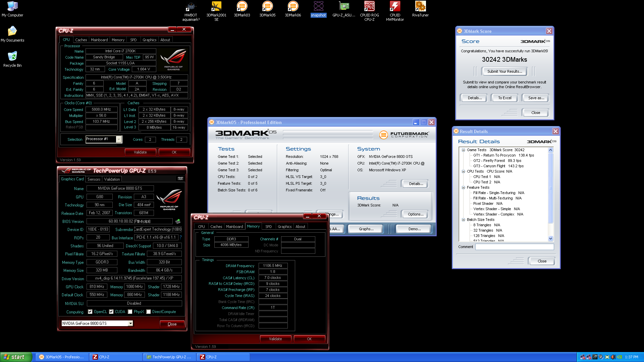Switch to Mainboard tab in top CPU-Z
The image size is (644, 362).
[x=99, y=40]
